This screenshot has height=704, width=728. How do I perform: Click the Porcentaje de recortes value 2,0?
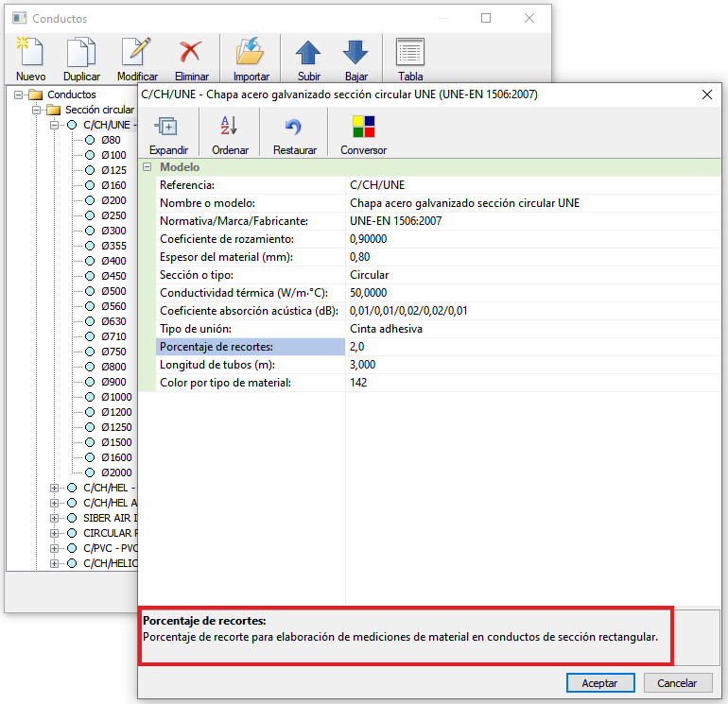click(x=533, y=347)
